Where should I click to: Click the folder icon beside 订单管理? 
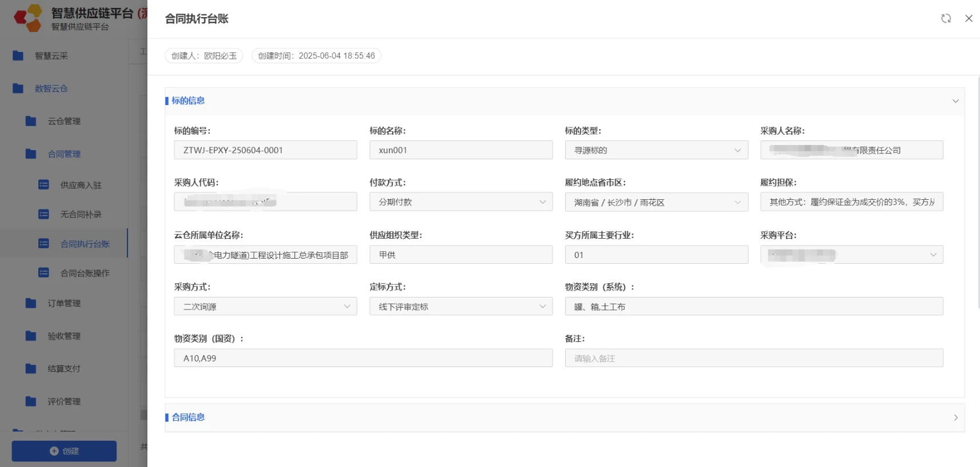point(31,303)
